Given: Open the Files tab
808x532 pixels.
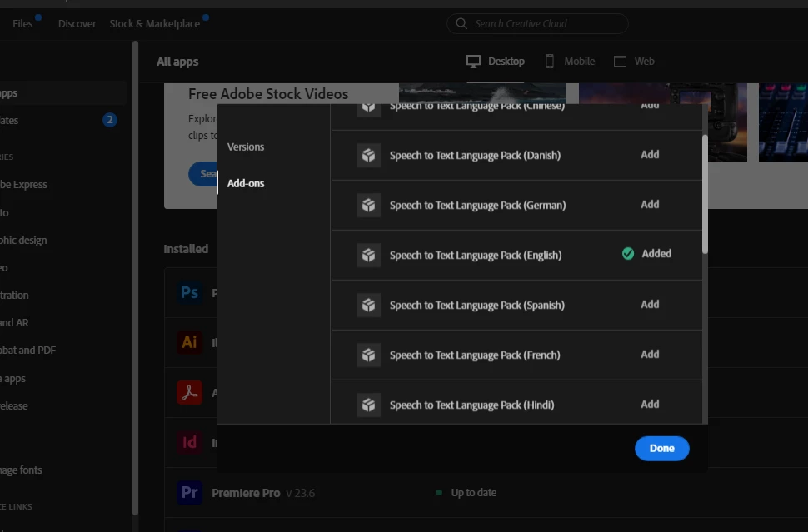Looking at the screenshot, I should click(x=22, y=23).
